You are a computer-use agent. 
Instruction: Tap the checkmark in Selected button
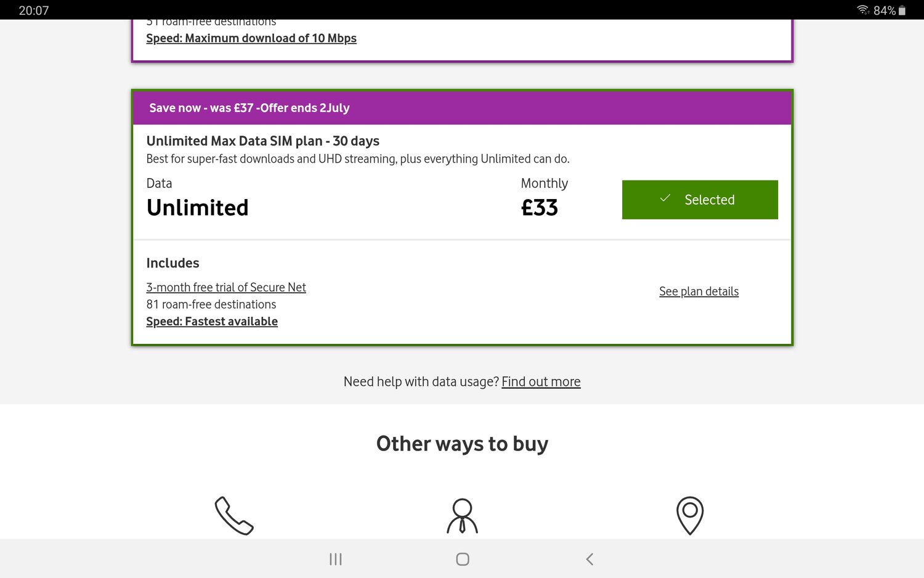point(665,198)
